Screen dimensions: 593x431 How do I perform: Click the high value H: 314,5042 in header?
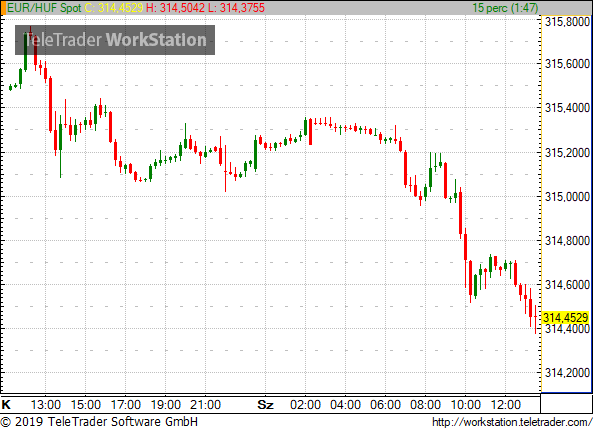(x=175, y=8)
